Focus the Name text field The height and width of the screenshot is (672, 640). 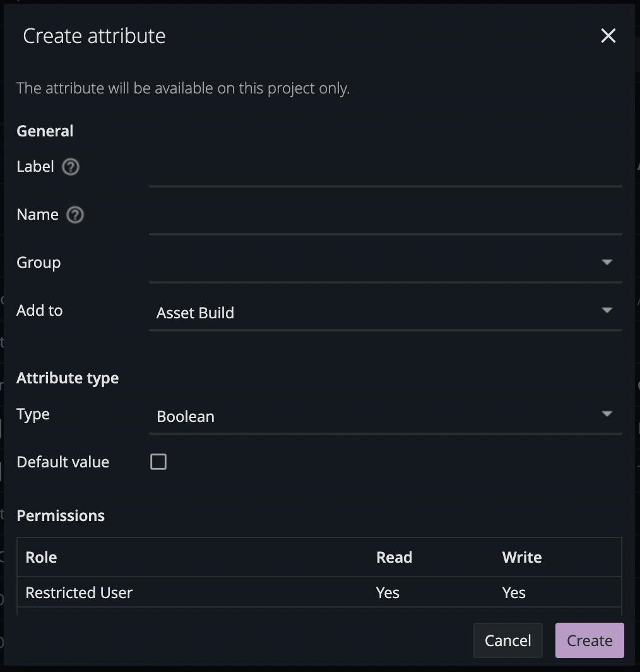(x=385, y=217)
